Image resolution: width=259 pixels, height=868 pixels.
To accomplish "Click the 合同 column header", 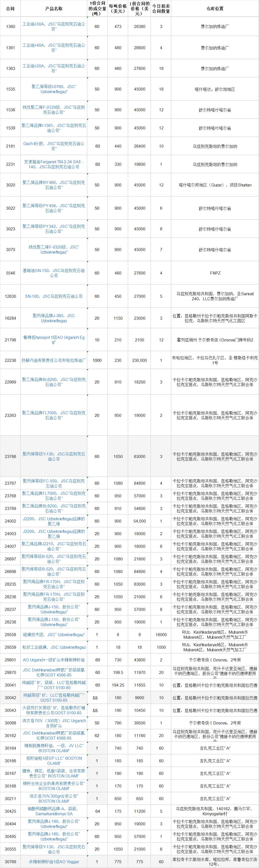I will click(x=10, y=8).
